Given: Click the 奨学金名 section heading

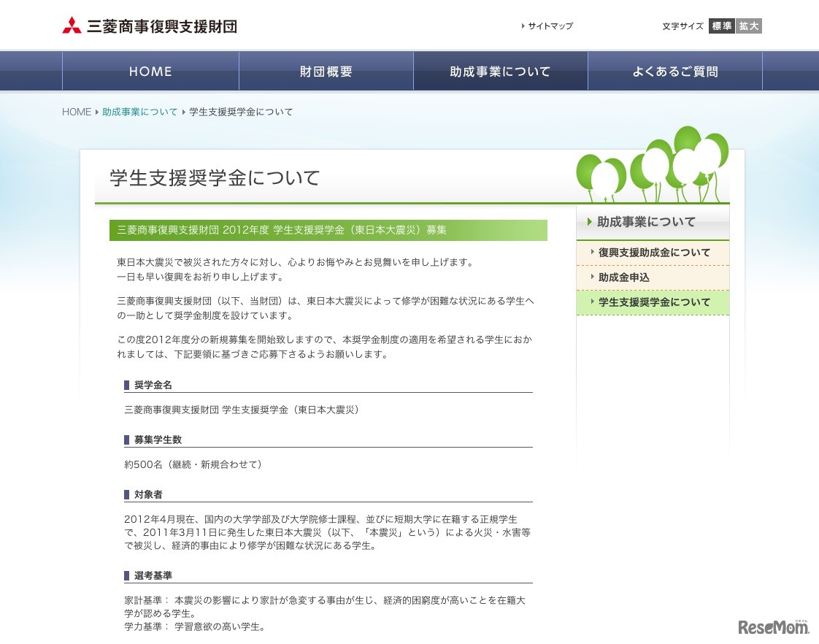Looking at the screenshot, I should (153, 385).
